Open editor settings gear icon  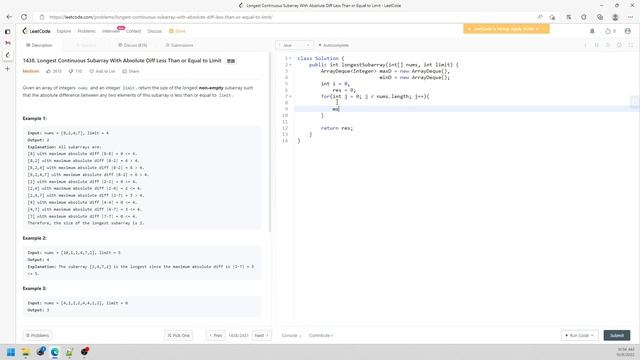click(x=619, y=45)
